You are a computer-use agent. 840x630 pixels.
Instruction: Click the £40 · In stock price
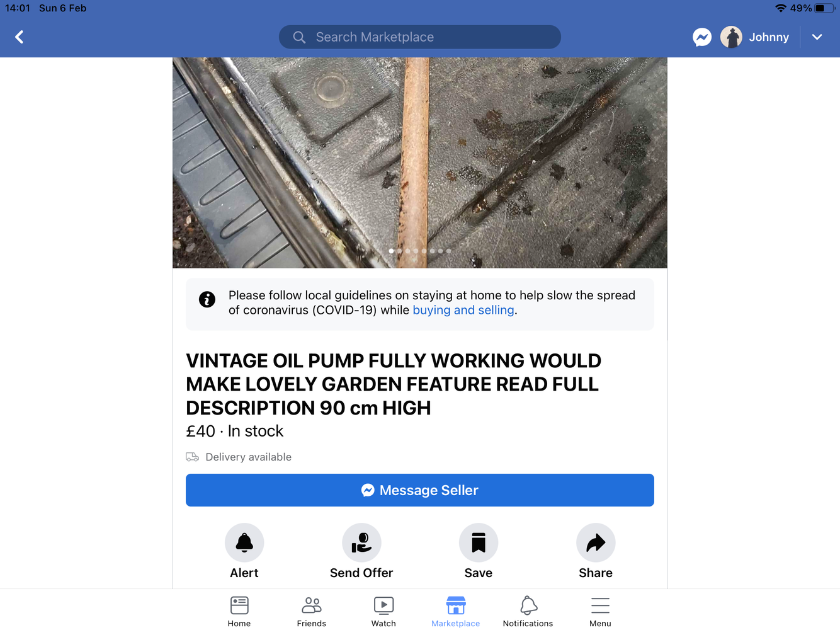(x=235, y=431)
